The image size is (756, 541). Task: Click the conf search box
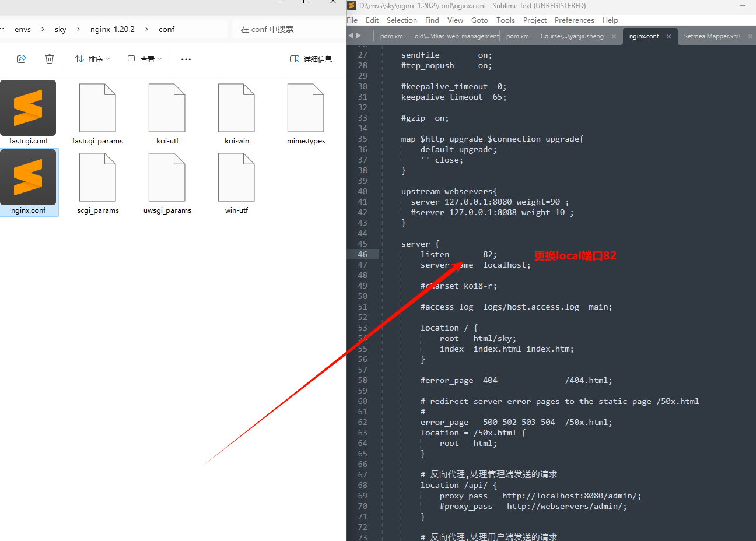[x=289, y=29]
